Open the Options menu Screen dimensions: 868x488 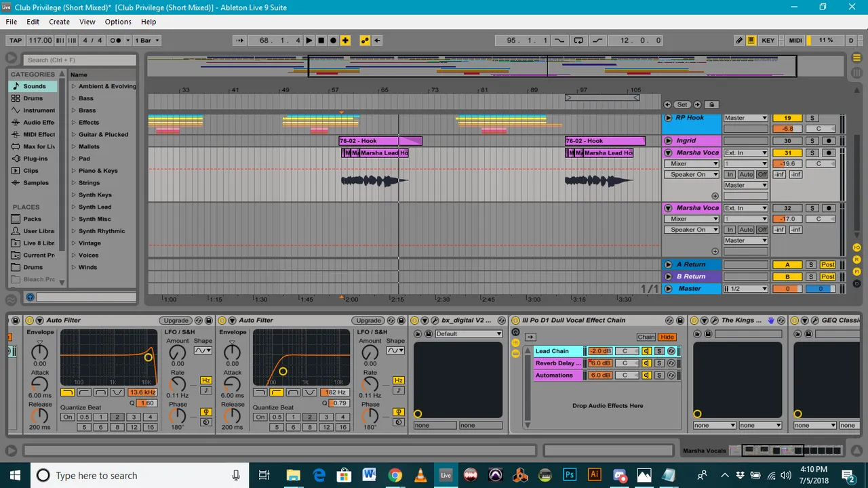[x=118, y=22]
